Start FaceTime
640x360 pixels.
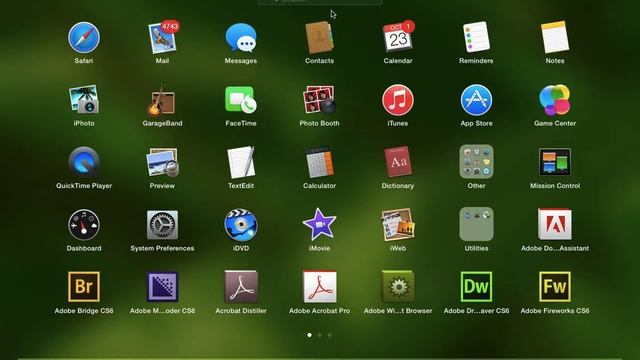[241, 100]
